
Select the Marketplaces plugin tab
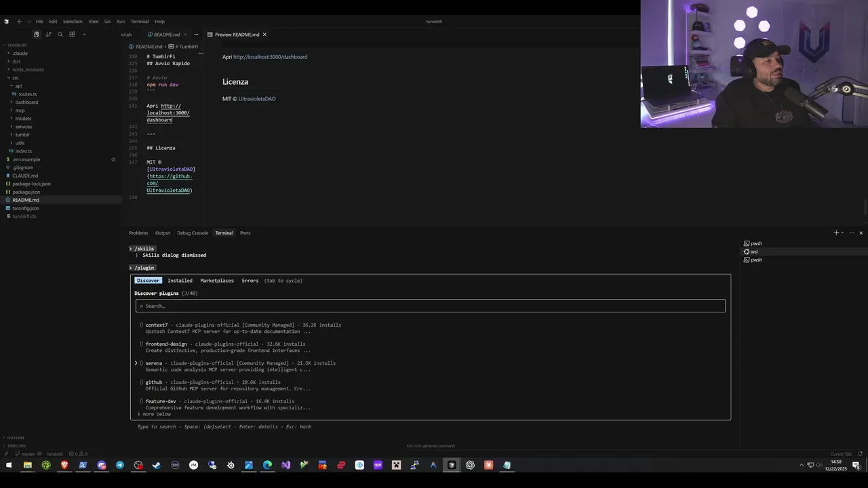217,281
